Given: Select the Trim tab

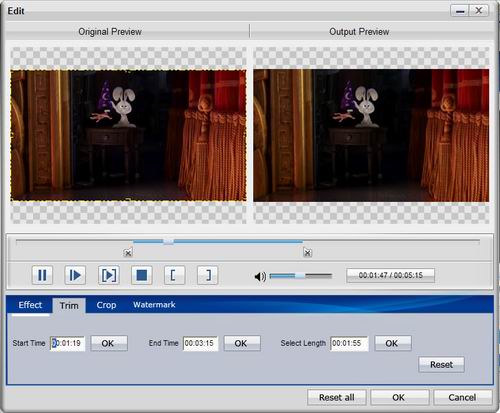Looking at the screenshot, I should coord(69,305).
